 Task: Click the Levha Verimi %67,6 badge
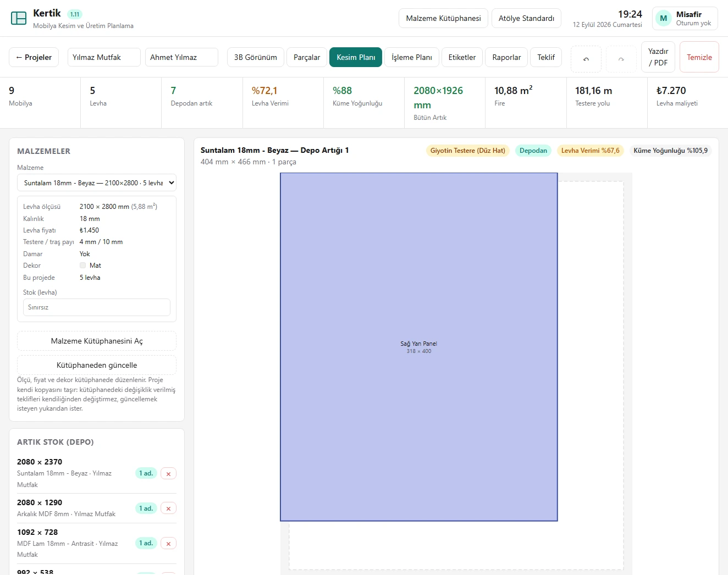[x=591, y=151]
